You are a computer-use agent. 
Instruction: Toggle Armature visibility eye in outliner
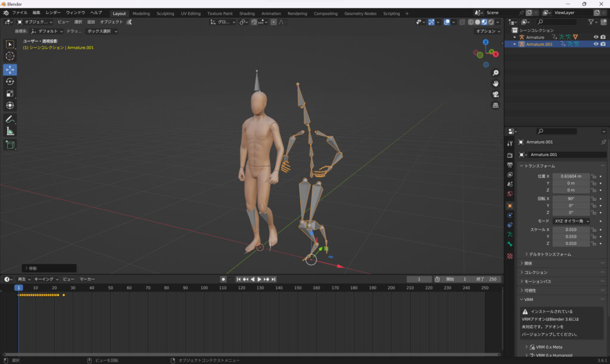(x=596, y=37)
